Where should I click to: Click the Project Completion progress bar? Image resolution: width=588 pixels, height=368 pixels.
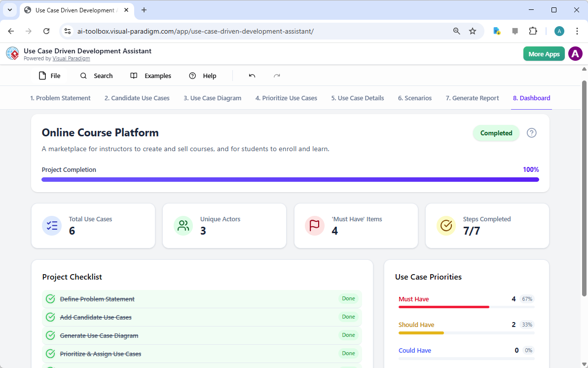click(291, 180)
